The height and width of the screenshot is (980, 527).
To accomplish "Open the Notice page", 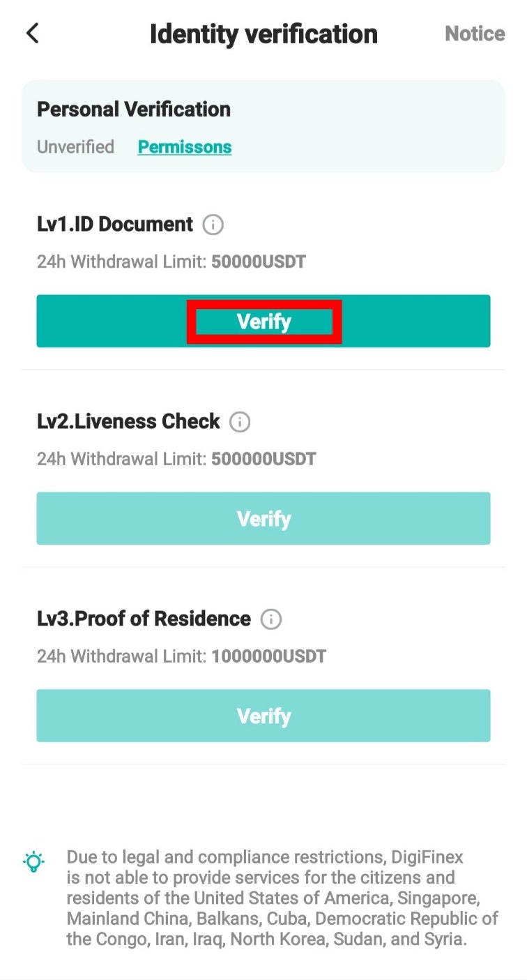I will 475,33.
